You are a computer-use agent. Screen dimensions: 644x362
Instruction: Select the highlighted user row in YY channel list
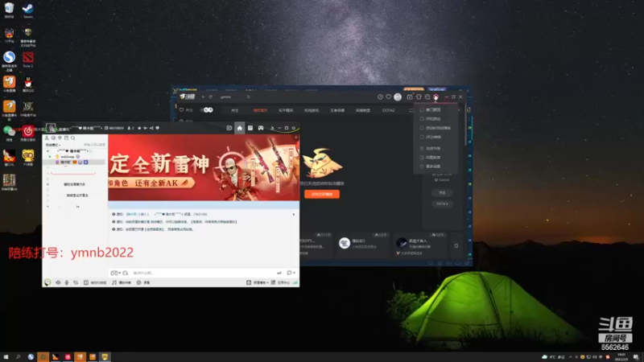[x=74, y=162]
